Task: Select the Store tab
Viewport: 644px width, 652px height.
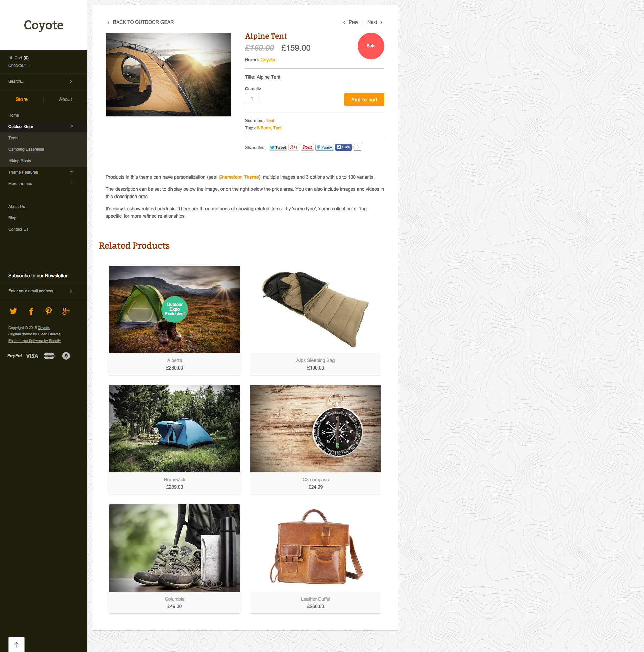Action: 21,99
